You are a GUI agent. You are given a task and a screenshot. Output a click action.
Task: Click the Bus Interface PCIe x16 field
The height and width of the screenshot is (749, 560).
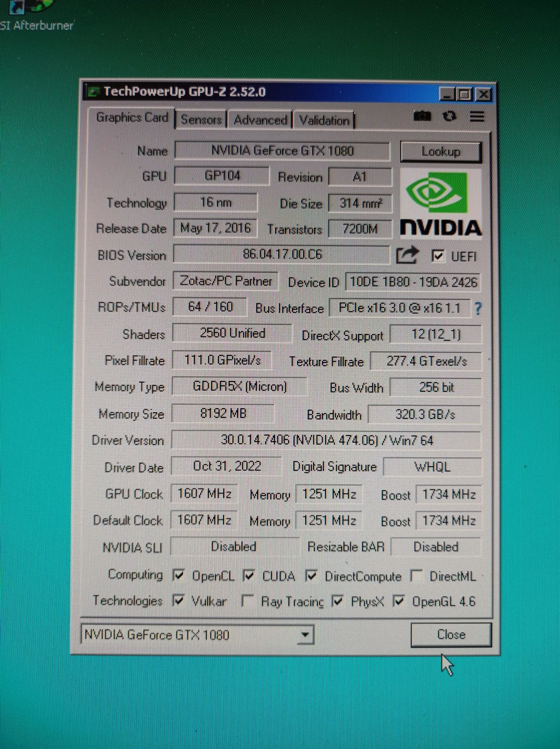[x=400, y=308]
